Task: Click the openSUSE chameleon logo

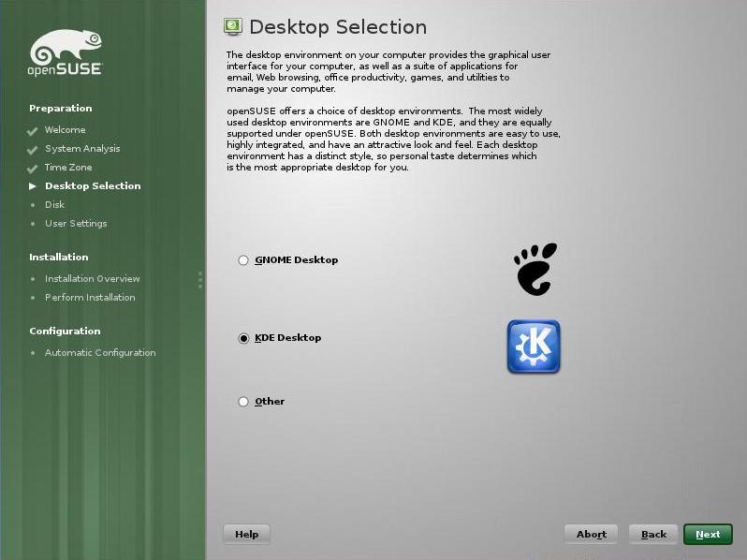Action: tap(66, 52)
